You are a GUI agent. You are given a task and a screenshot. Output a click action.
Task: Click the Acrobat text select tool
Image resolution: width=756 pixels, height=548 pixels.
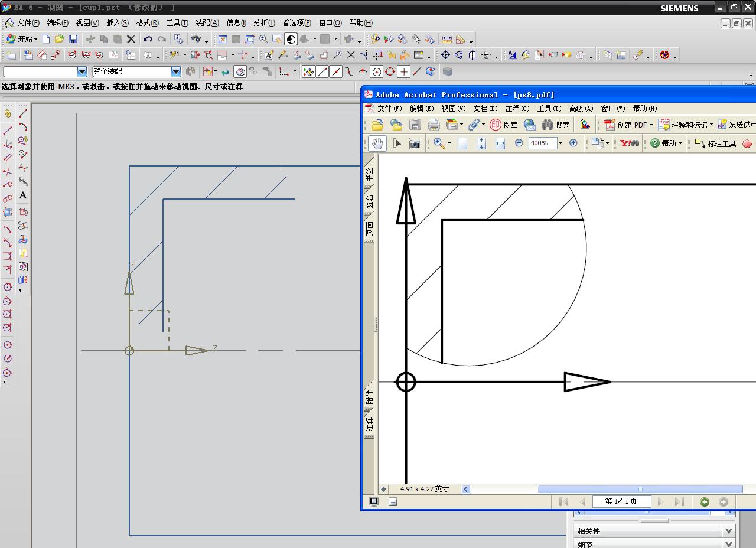(396, 143)
